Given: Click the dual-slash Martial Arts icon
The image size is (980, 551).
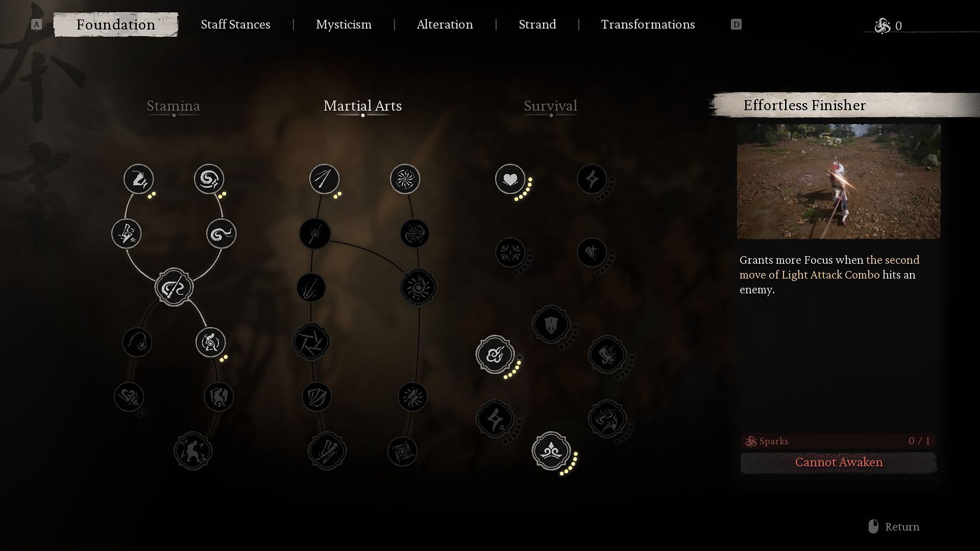Looking at the screenshot, I should (x=324, y=179).
